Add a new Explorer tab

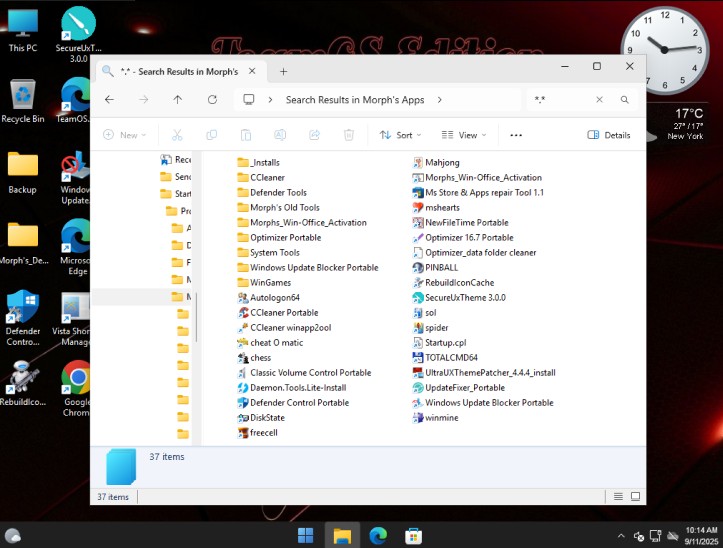(284, 71)
